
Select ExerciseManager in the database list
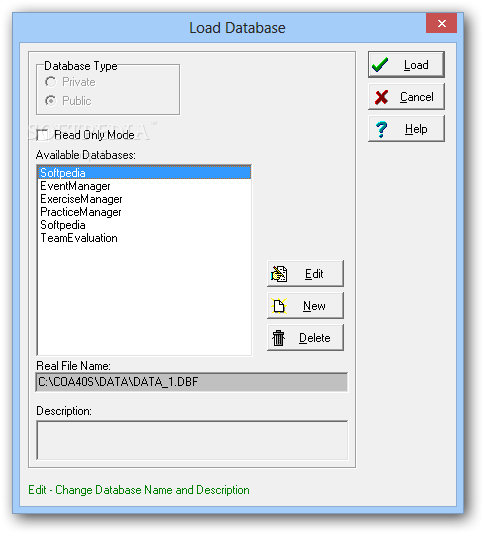coord(144,199)
